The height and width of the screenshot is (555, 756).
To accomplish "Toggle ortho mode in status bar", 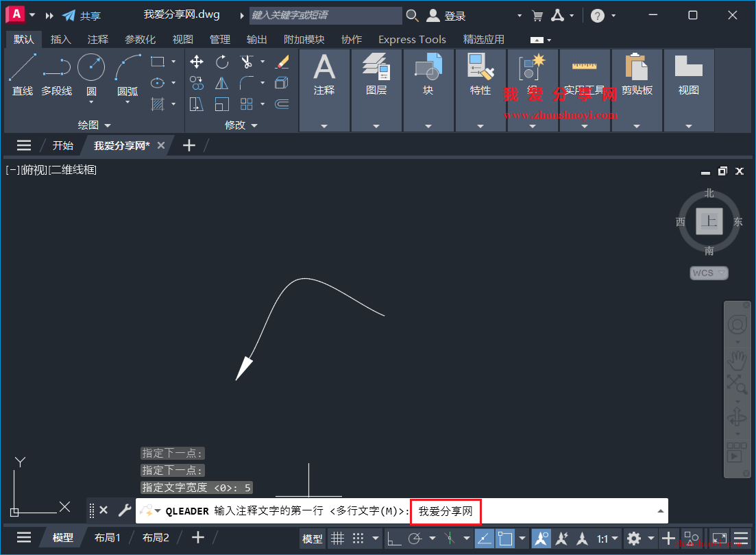I will point(394,538).
